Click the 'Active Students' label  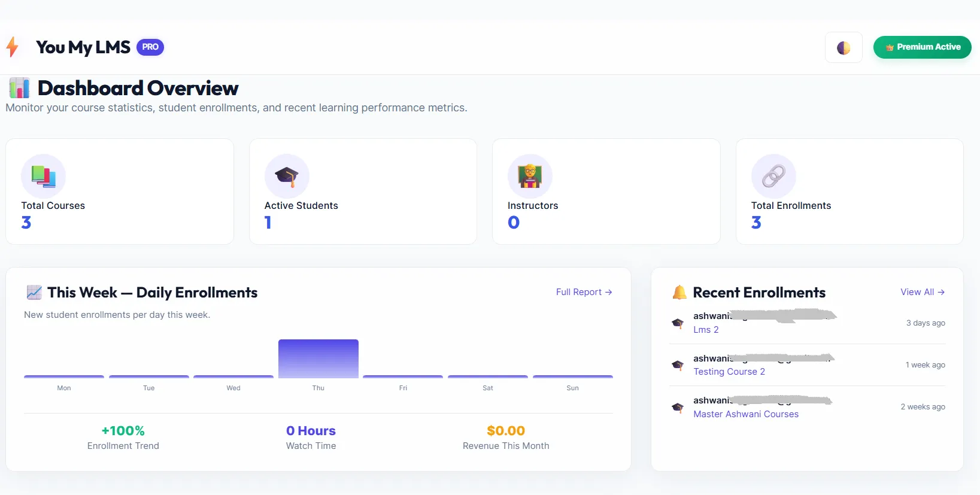click(x=301, y=205)
